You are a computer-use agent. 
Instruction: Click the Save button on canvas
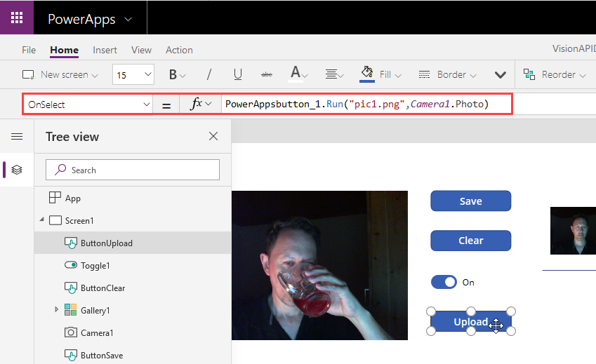pyautogui.click(x=470, y=201)
